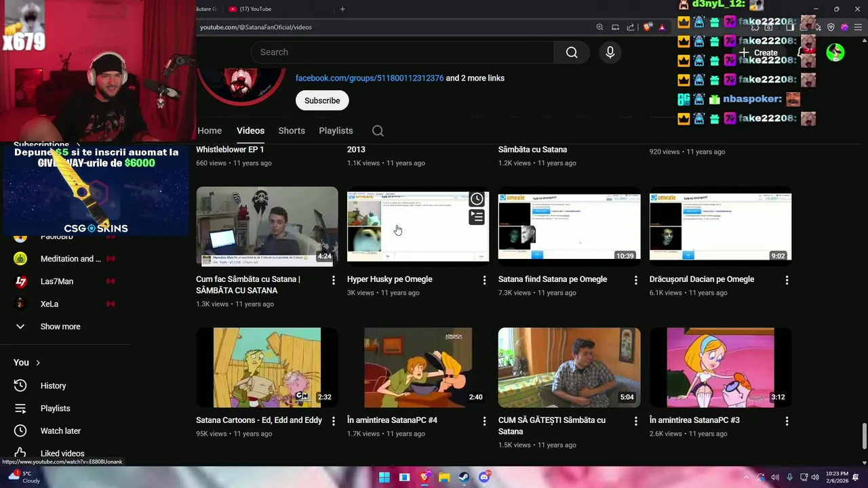868x488 pixels.
Task: Open the Brave Rewards triangle icon
Action: point(662,27)
